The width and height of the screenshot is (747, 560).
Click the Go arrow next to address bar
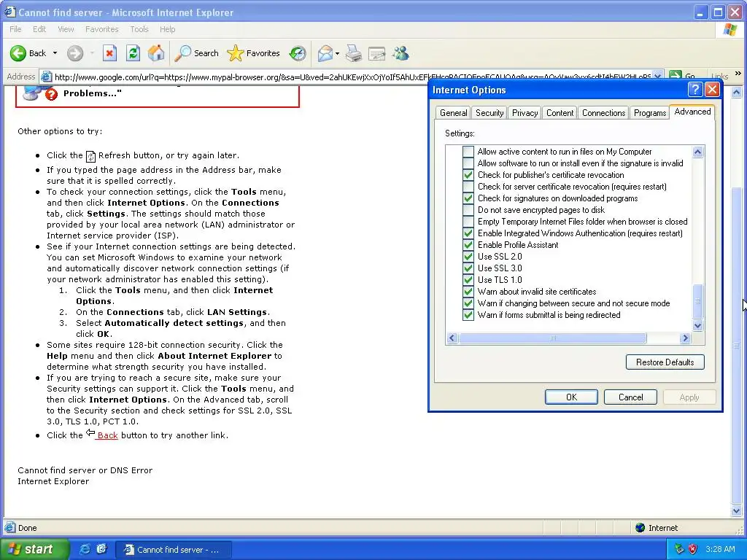(x=676, y=76)
